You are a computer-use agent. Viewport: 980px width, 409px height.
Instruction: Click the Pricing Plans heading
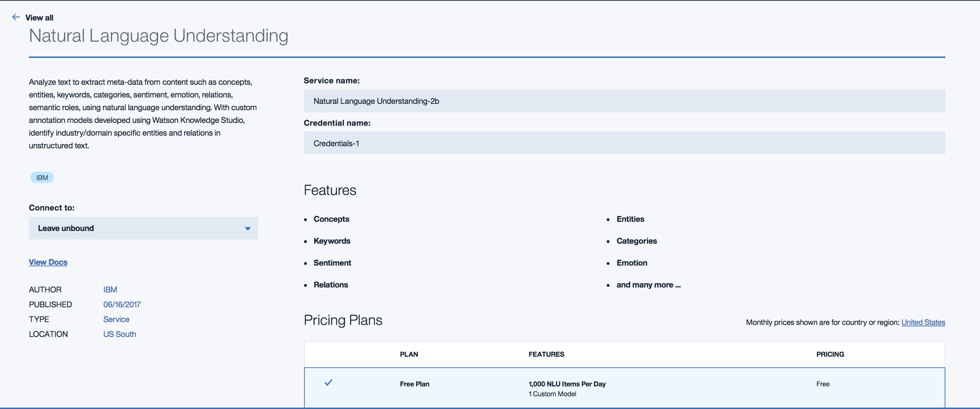pyautogui.click(x=343, y=320)
